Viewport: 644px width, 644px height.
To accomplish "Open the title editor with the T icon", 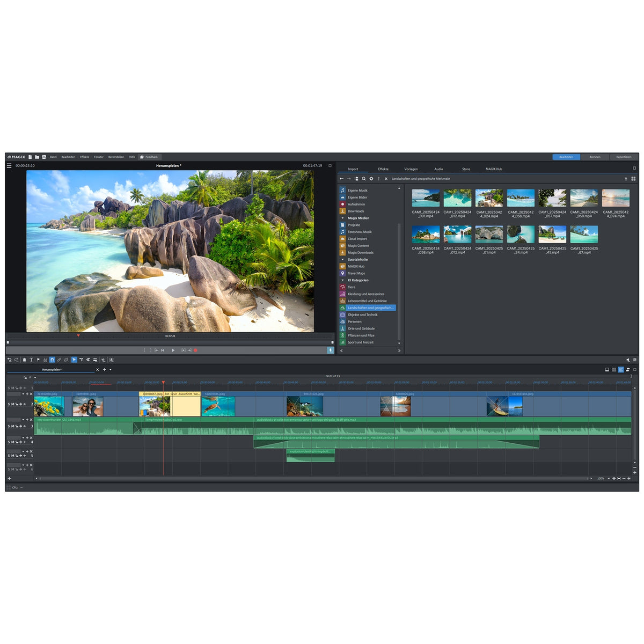I will pos(31,360).
